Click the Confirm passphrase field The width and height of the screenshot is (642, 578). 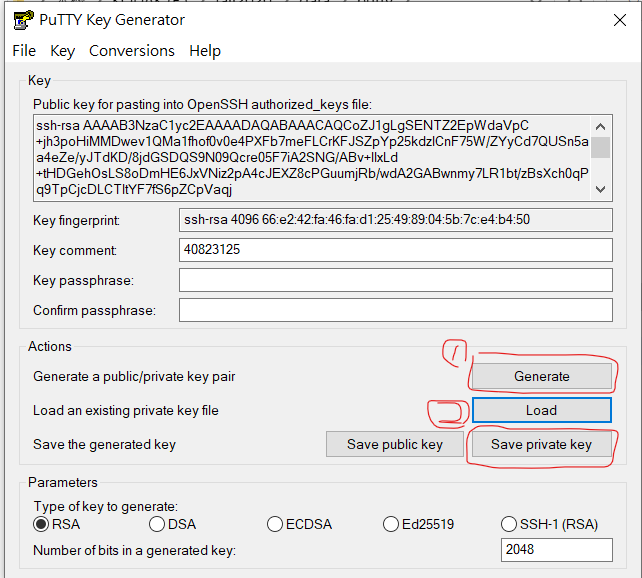[x=396, y=310]
